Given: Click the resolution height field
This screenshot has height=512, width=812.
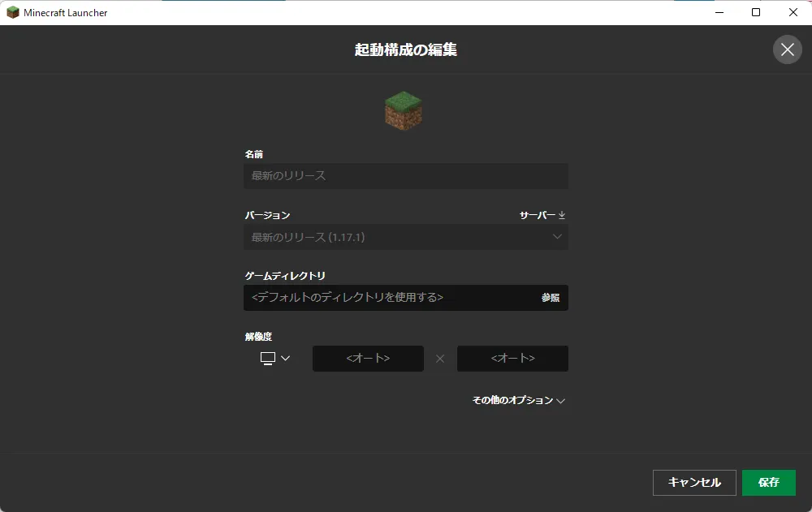Looking at the screenshot, I should click(x=512, y=359).
